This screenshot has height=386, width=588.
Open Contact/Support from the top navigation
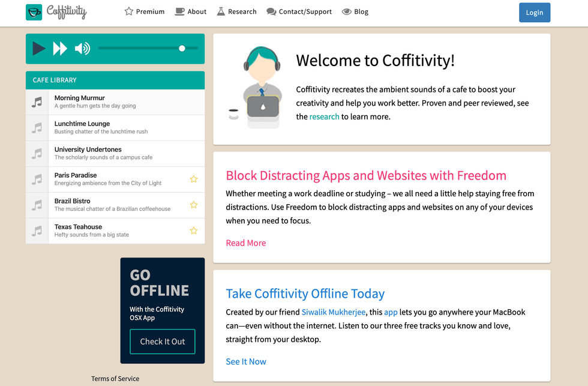point(299,11)
